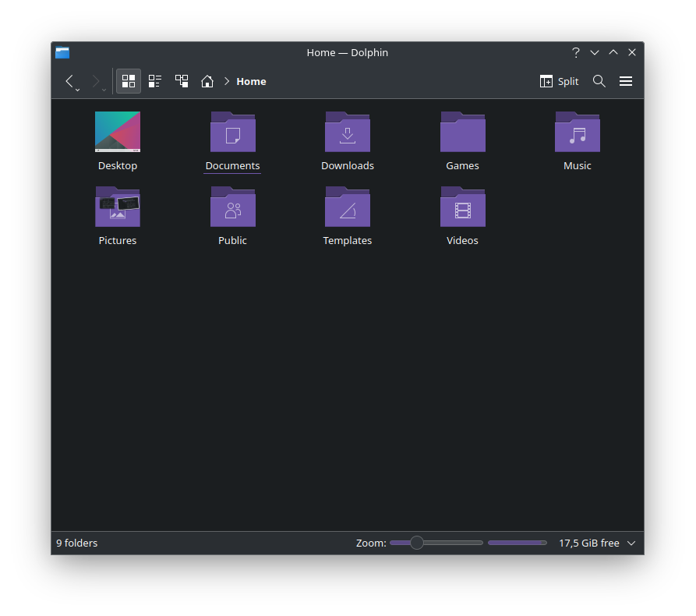
Task: Expand the breadcrumb chevron before Home
Action: 227,81
